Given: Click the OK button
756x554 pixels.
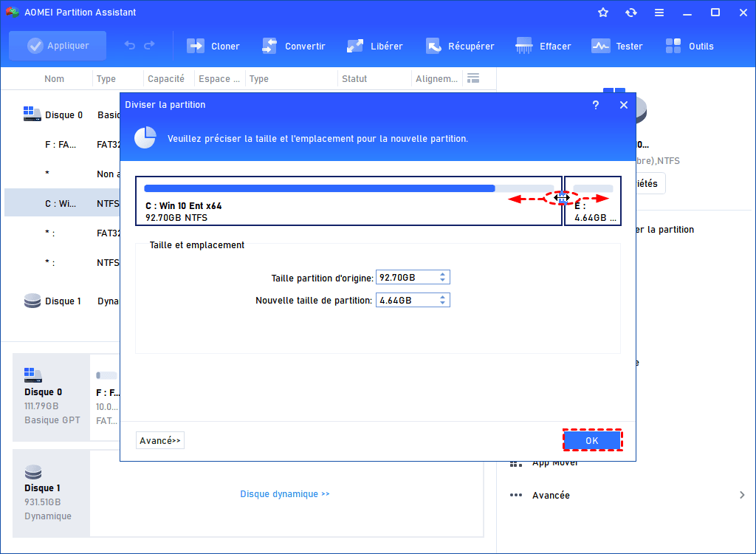Looking at the screenshot, I should coord(592,440).
